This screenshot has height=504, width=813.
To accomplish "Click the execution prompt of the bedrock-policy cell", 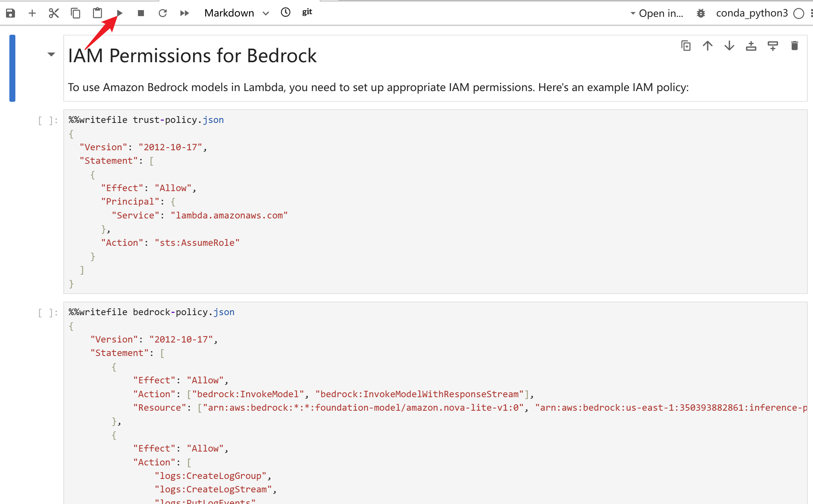I will click(x=48, y=313).
